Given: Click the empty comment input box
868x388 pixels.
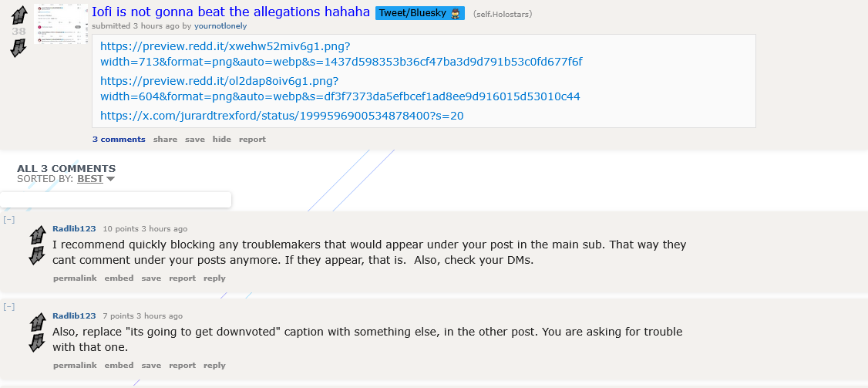Looking at the screenshot, I should (x=116, y=200).
